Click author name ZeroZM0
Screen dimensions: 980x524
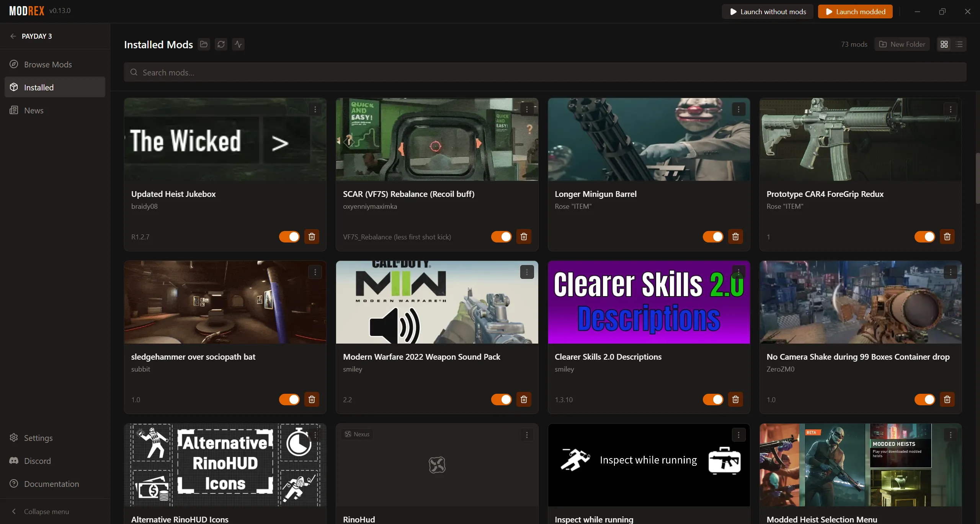pos(780,369)
